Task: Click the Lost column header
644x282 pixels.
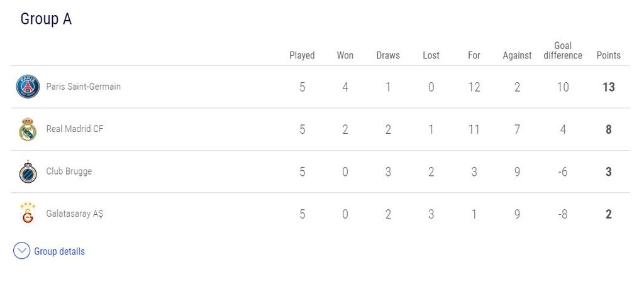Action: pos(431,55)
